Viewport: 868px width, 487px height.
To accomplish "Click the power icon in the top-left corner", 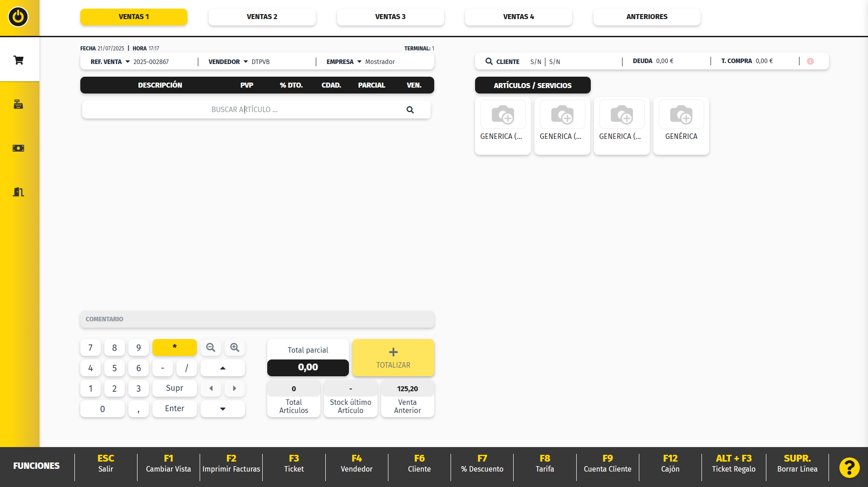I will pyautogui.click(x=18, y=17).
